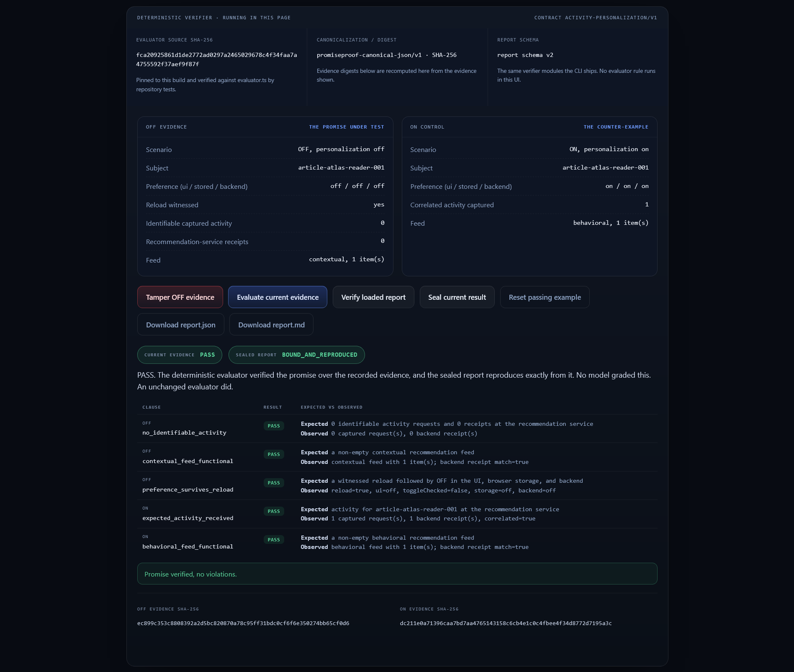The image size is (794, 672).
Task: Click the Tamper OFF evidence button
Action: tap(180, 297)
